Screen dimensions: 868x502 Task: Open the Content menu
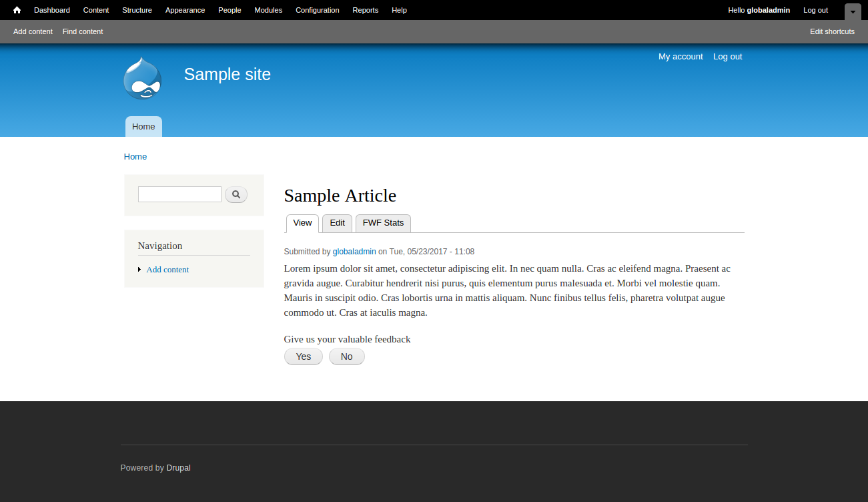[95, 10]
